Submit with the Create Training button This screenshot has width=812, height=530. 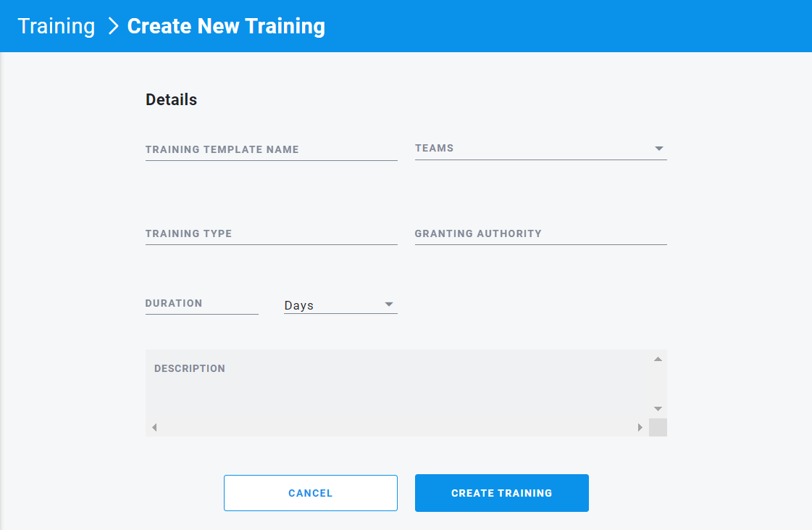(502, 493)
